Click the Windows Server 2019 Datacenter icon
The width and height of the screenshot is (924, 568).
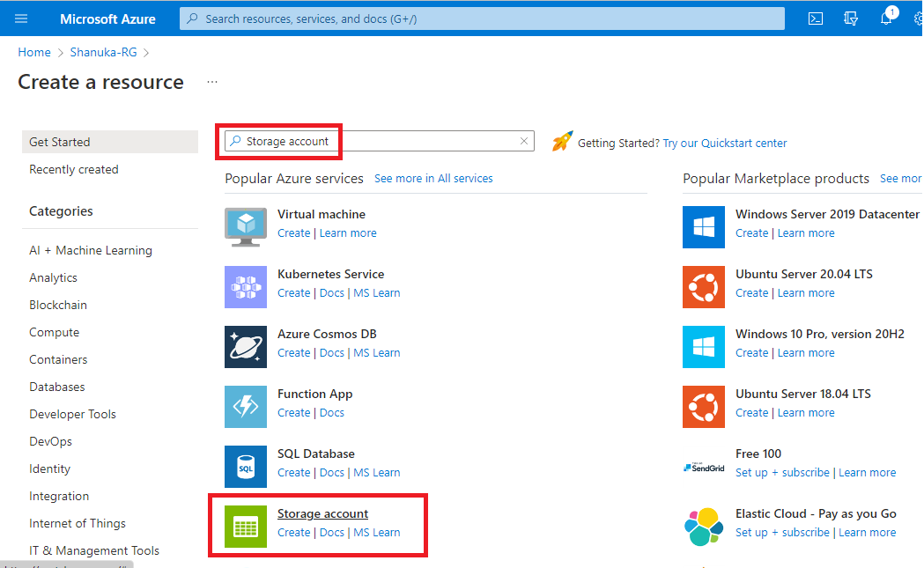[704, 227]
